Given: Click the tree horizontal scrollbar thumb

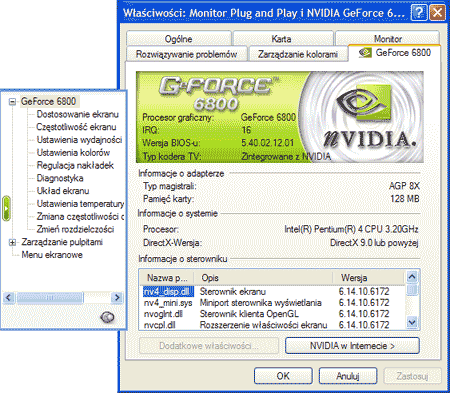Looking at the screenshot, I should (x=49, y=297).
